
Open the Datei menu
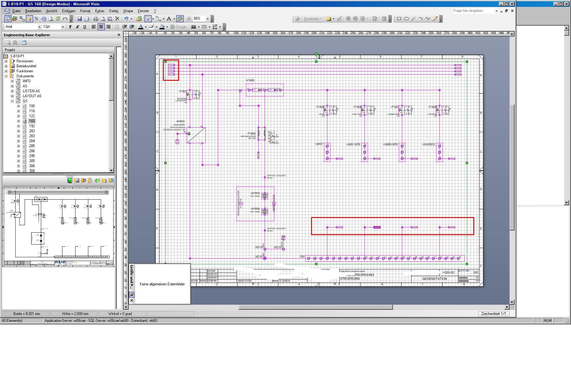(x=16, y=11)
